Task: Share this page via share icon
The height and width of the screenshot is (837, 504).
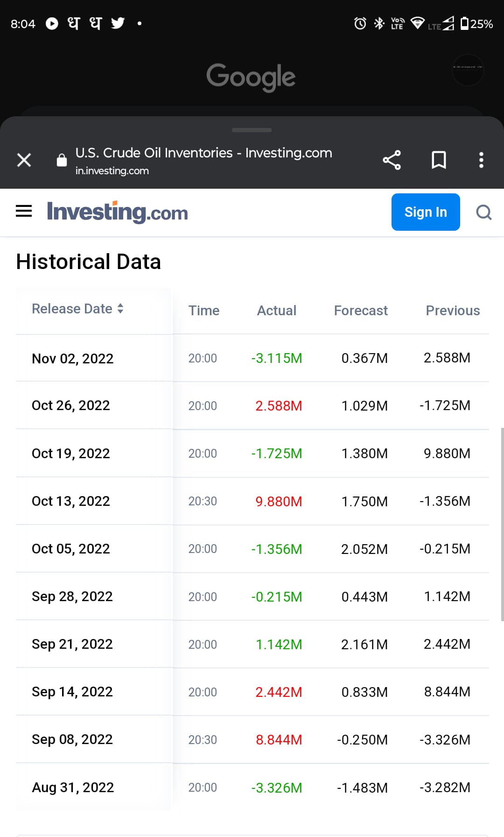Action: pyautogui.click(x=392, y=160)
